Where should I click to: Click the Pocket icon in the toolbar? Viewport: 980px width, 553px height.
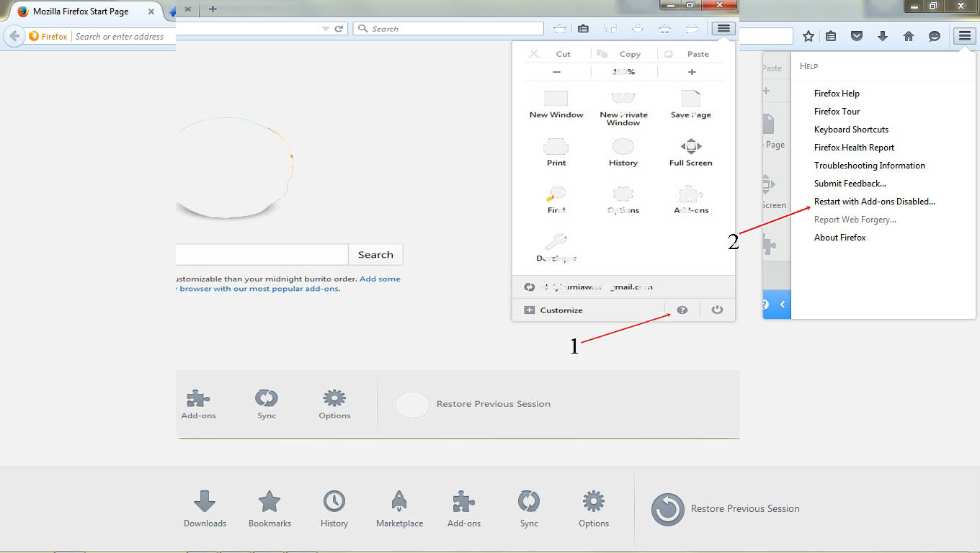(x=857, y=36)
